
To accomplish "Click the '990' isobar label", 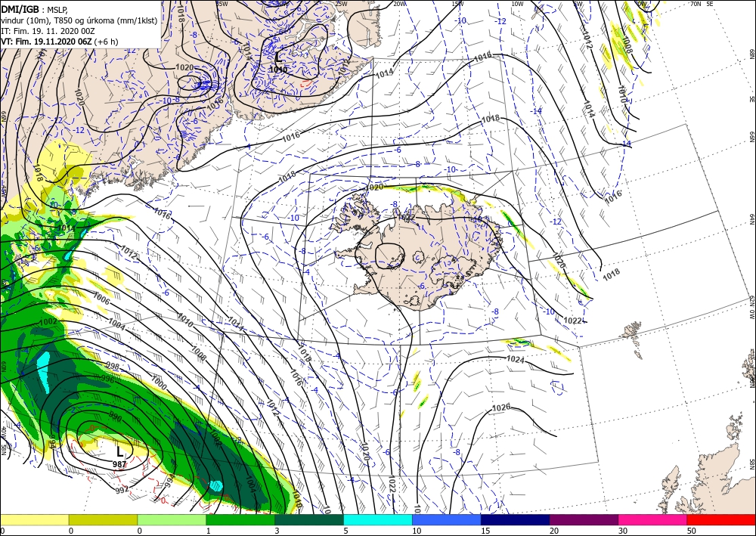I will [115, 414].
